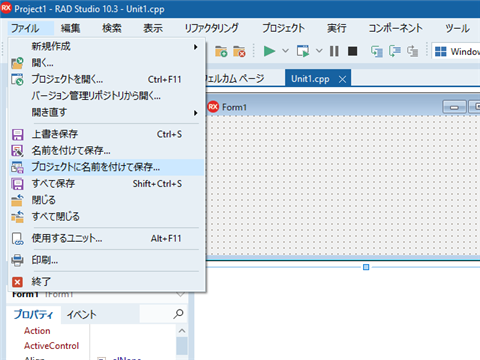This screenshot has height=360, width=480.
Task: Open Form1 component selector dropdown arrow
Action: coord(180,295)
